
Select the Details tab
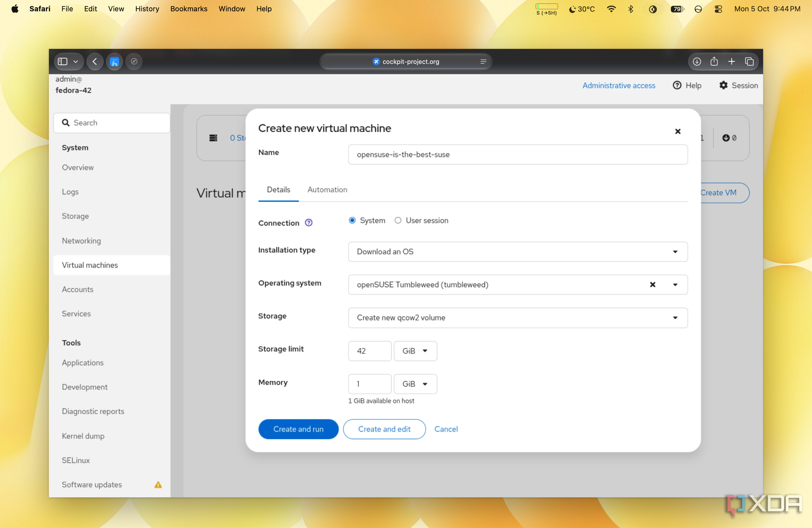278,190
